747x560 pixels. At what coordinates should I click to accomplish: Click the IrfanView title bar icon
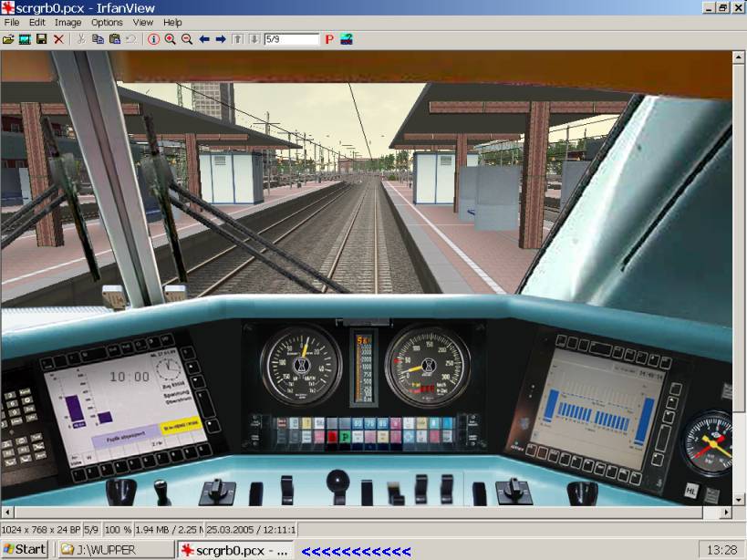pos(7,7)
